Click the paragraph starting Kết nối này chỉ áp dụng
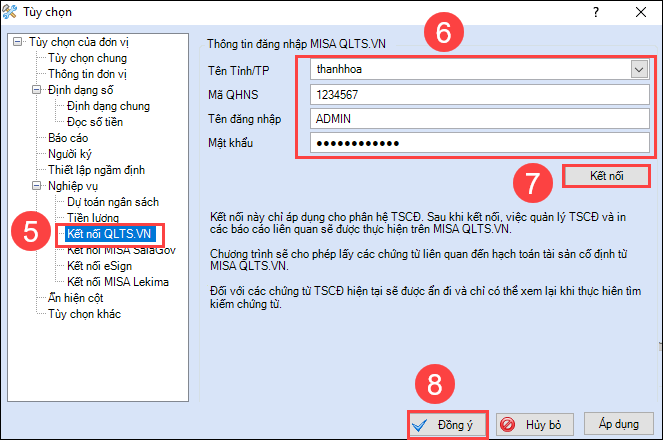 tap(418, 223)
